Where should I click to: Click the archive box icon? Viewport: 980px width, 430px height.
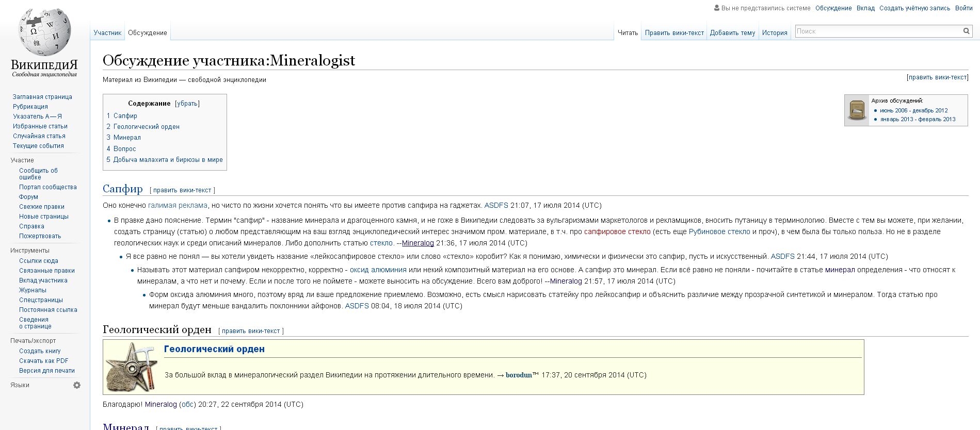[857, 110]
